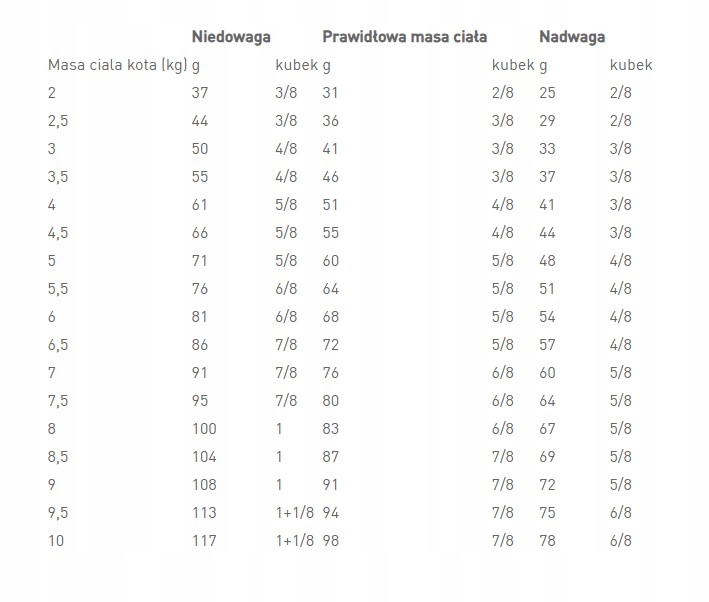Screen dimensions: 709x602
Task: Select the 2,5 kg weight row label
Action: [x=59, y=120]
